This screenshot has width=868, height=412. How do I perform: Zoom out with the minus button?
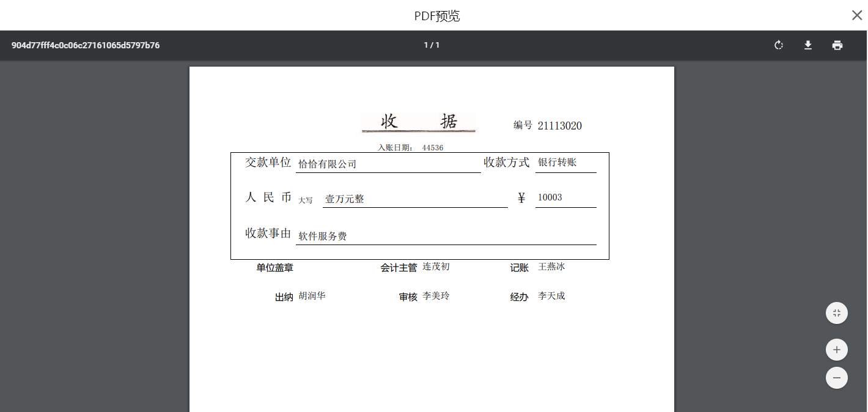[836, 378]
